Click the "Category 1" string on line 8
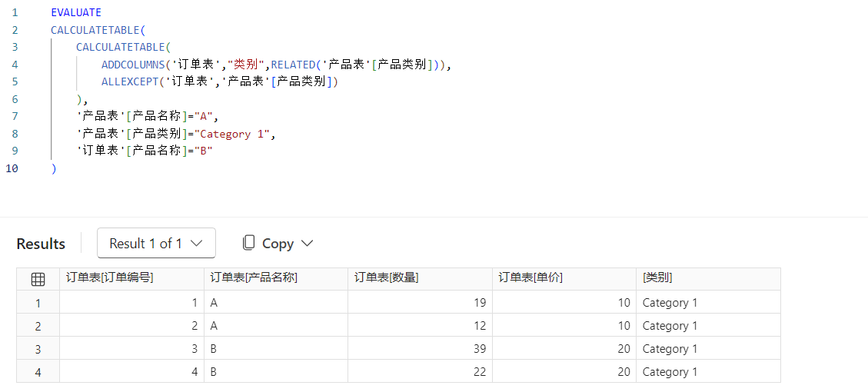 coord(234,134)
